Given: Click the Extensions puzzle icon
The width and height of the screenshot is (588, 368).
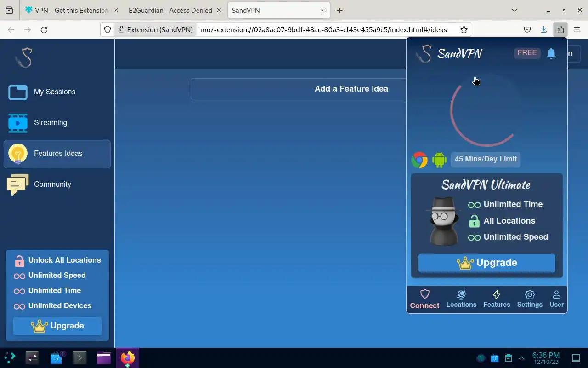Looking at the screenshot, I should [560, 29].
